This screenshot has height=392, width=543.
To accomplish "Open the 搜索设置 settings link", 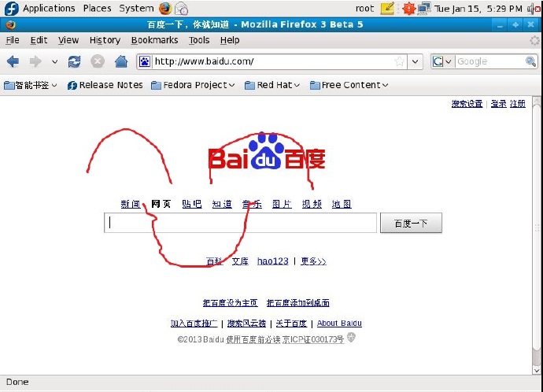I will [467, 104].
